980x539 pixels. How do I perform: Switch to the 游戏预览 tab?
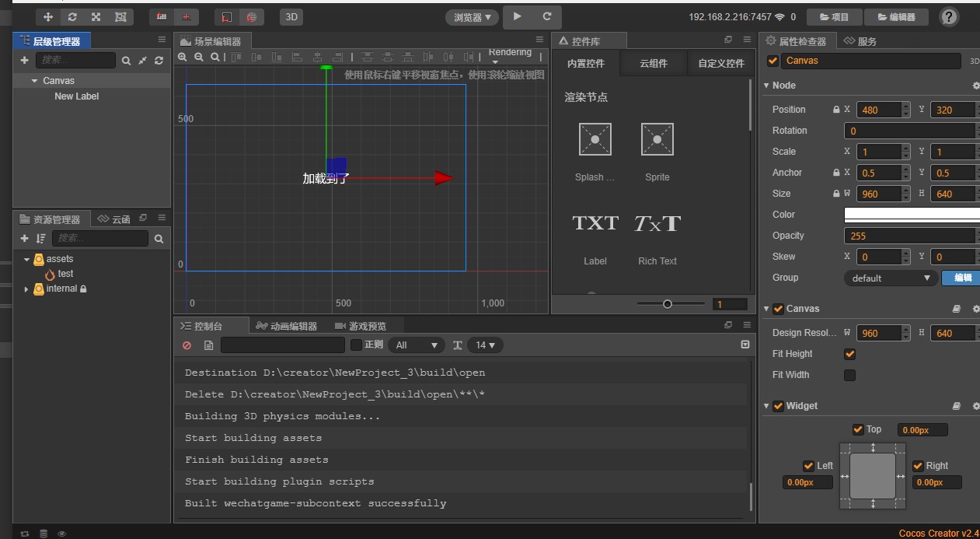(x=361, y=326)
